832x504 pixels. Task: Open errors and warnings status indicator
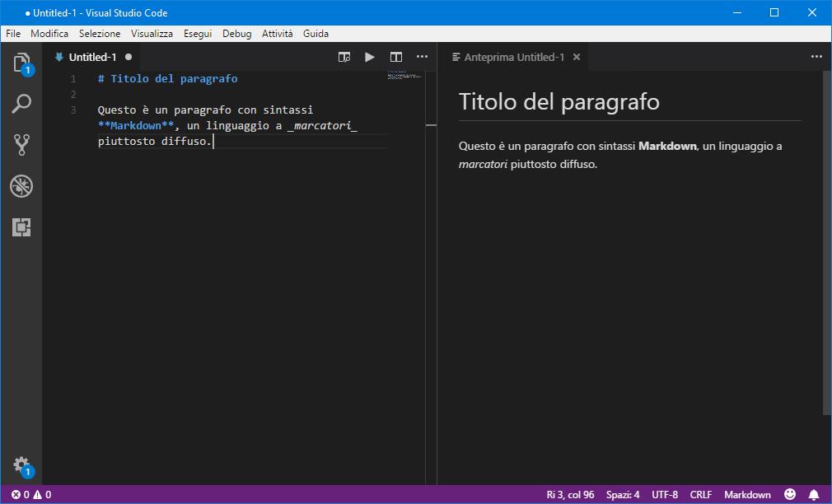coord(31,494)
